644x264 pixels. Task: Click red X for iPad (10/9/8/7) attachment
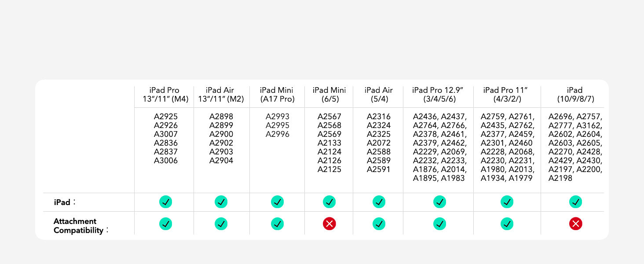[x=575, y=224]
